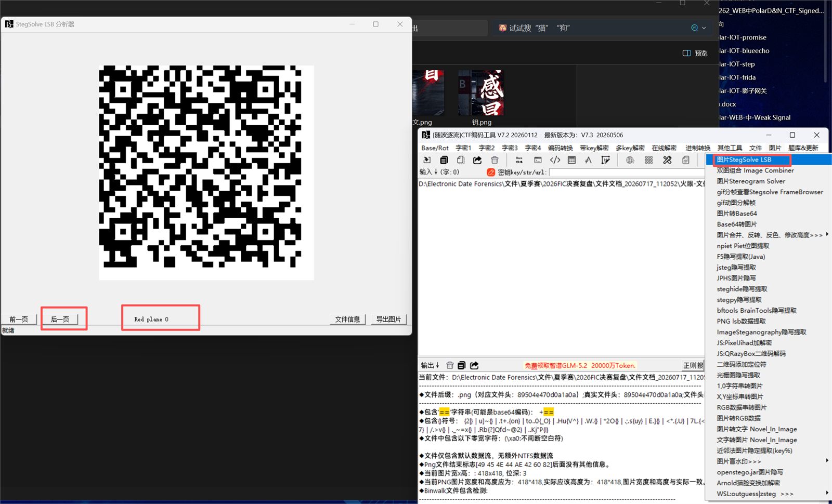
Task: Click the QR code image in StegSolve
Action: click(x=206, y=173)
